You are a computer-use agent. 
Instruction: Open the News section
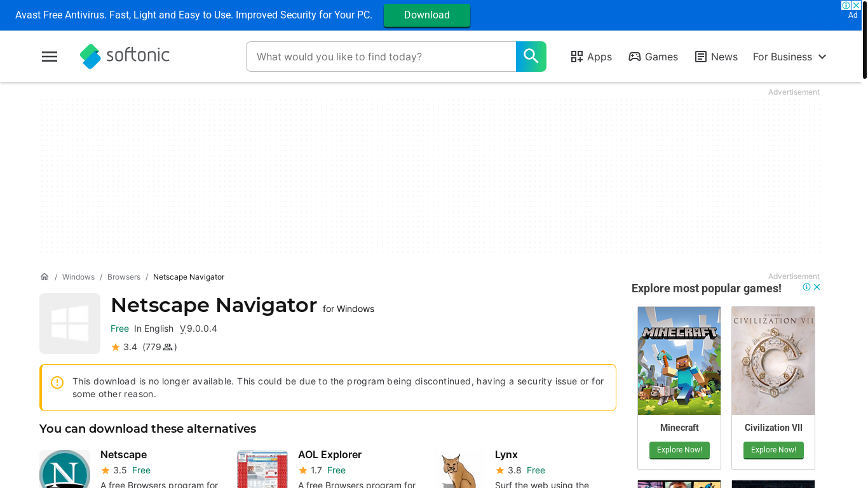pyautogui.click(x=716, y=57)
